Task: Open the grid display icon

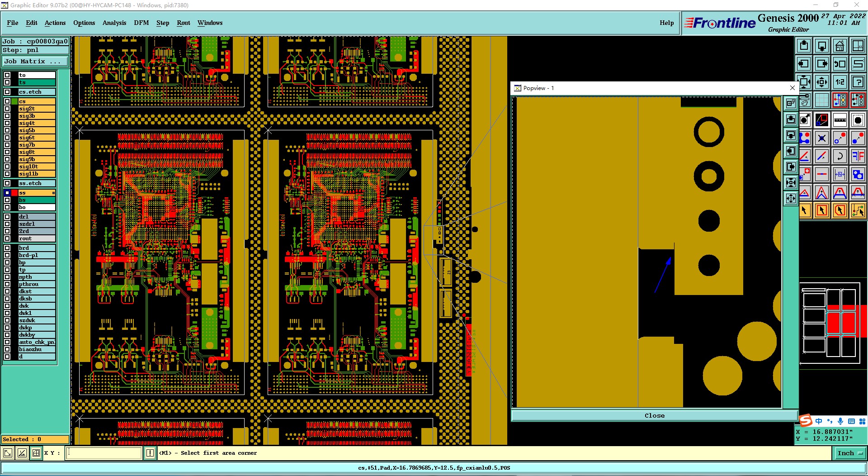Action: pos(822,100)
